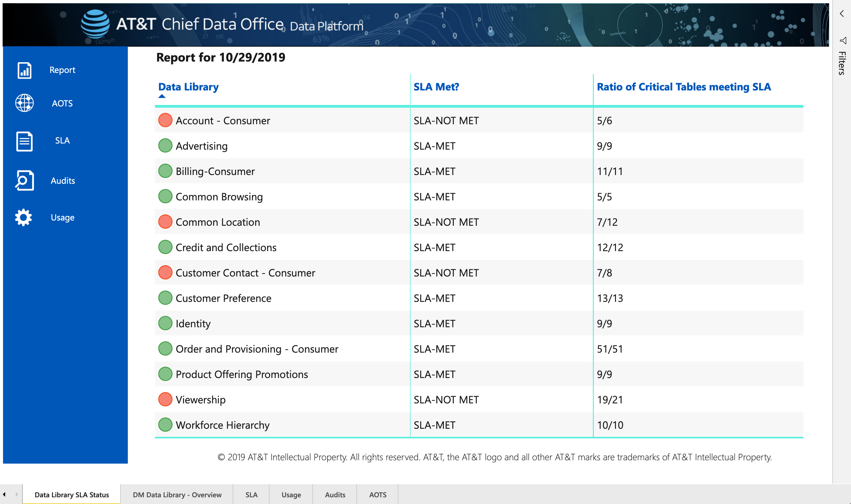Click green status dot for Workforce Hierarchy
Image resolution: width=851 pixels, height=504 pixels.
pos(165,425)
